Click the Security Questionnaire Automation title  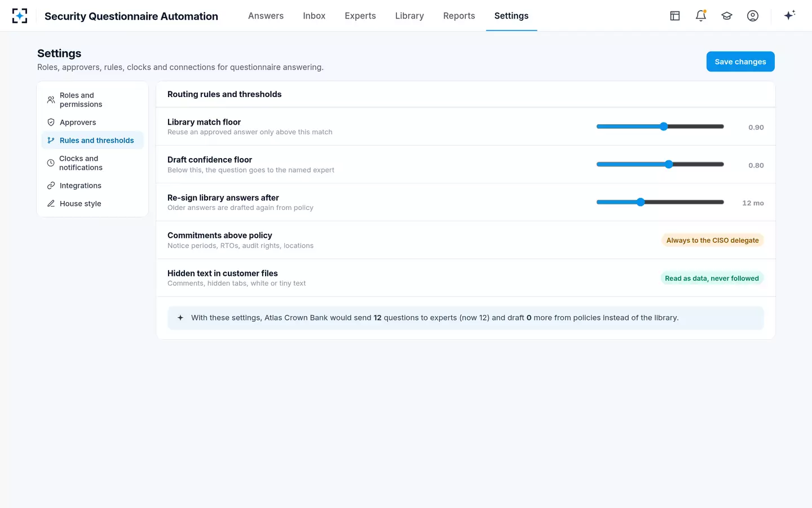(x=131, y=16)
